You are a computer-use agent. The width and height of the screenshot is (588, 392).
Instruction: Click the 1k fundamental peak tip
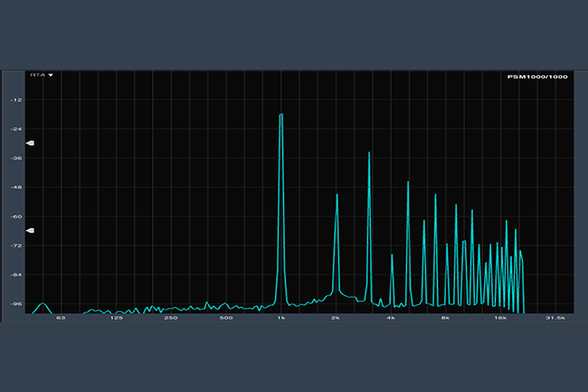(281, 115)
